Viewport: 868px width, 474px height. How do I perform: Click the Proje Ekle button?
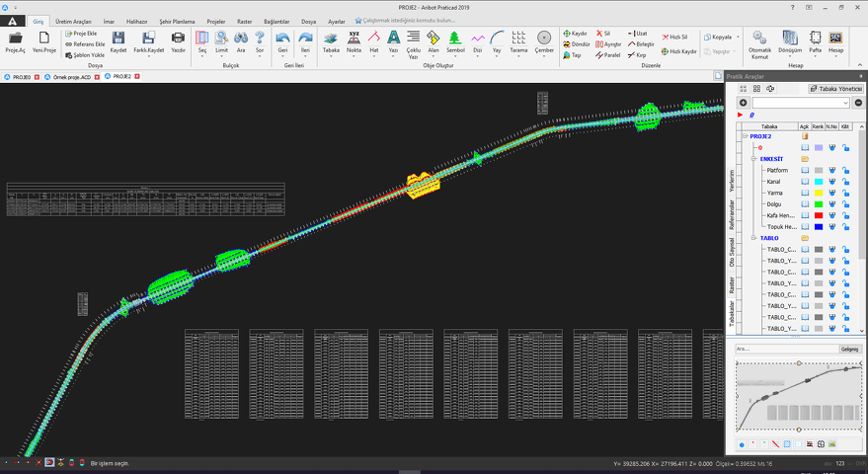(83, 34)
